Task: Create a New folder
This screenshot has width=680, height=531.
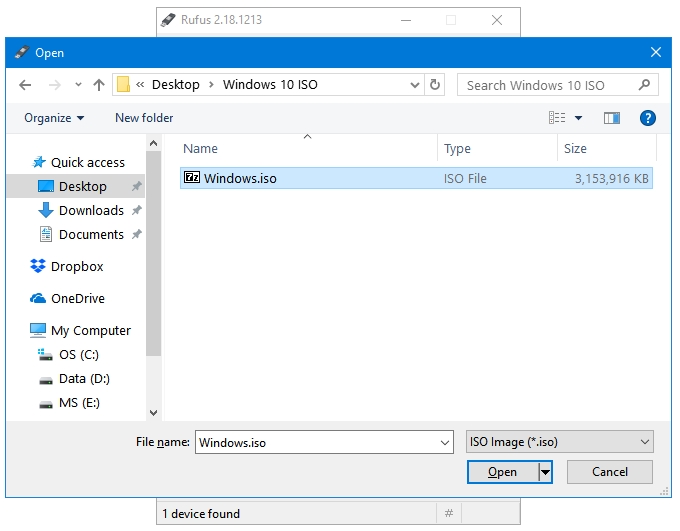Action: (x=144, y=118)
